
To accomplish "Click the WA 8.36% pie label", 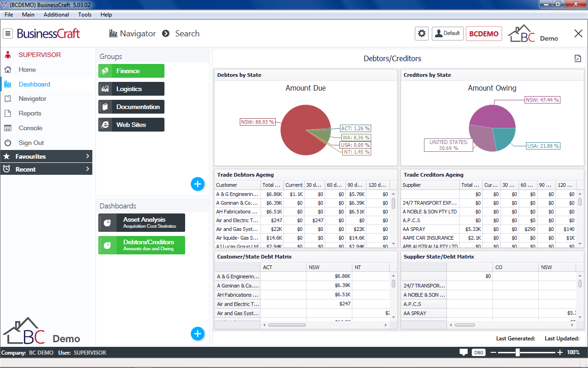I will 356,138.
